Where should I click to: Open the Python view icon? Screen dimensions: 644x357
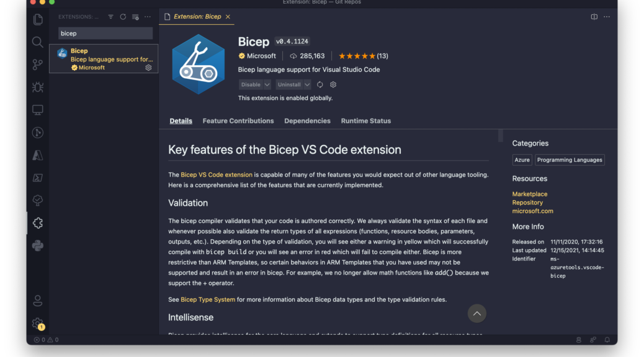[x=38, y=246]
